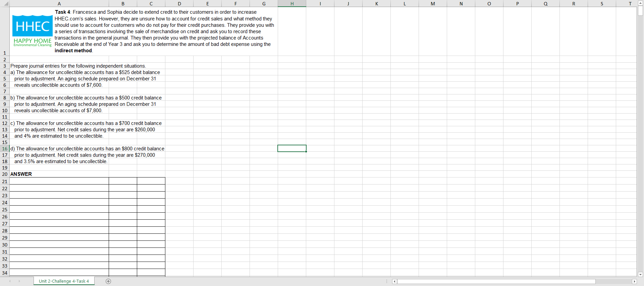
Task: Click the vertical scrollbar thumb
Action: 640,11
